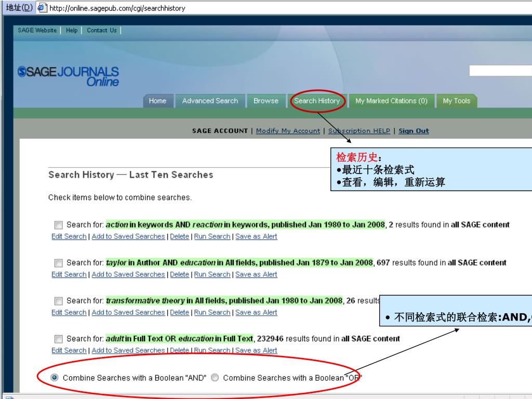The height and width of the screenshot is (399, 532).
Task: Click the Home tab
Action: click(157, 101)
